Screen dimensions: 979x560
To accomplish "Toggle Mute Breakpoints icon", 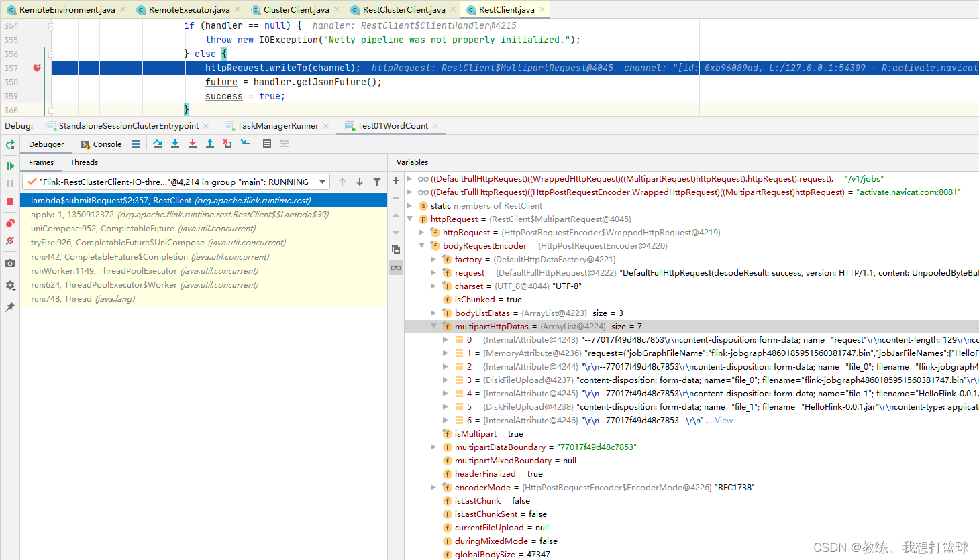I will coord(10,241).
